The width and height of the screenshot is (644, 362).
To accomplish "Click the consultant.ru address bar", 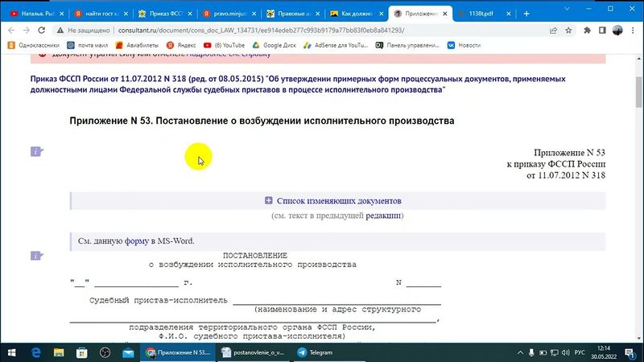I will 261,31.
